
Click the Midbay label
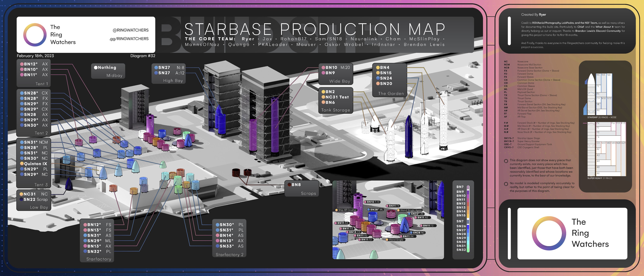point(114,75)
